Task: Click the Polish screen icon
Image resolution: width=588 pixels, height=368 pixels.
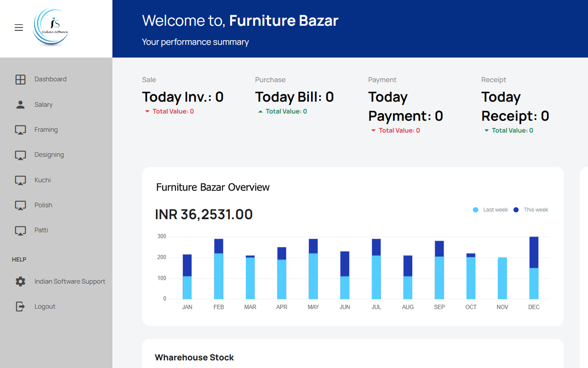Action: (x=20, y=206)
